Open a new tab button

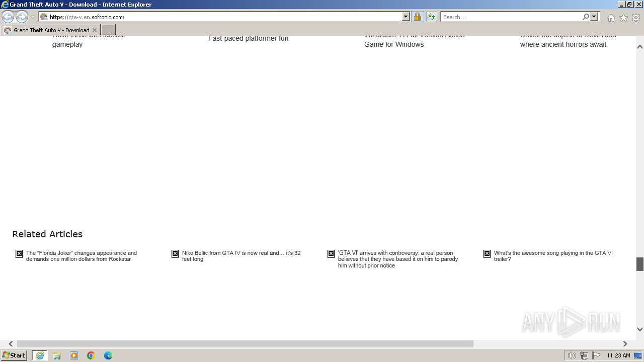point(108,30)
